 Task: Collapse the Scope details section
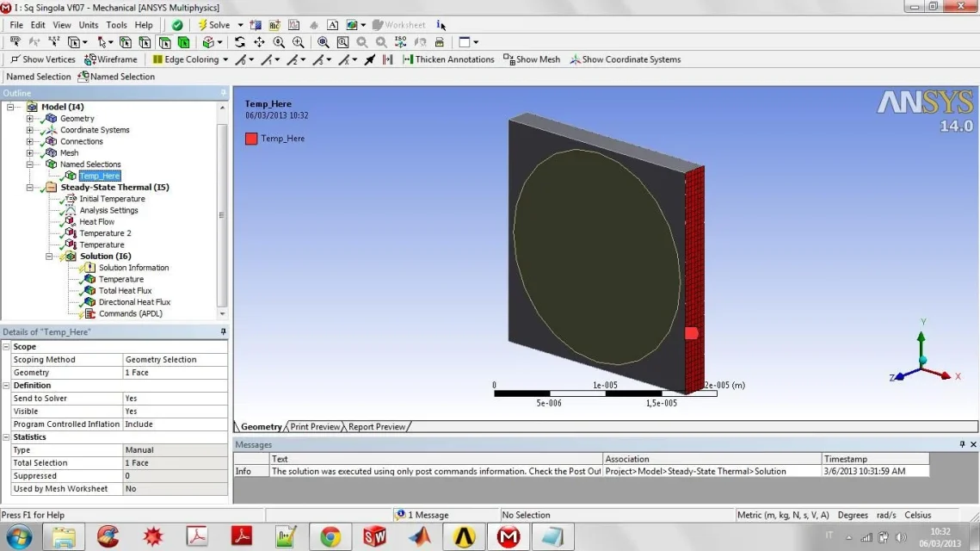6,346
